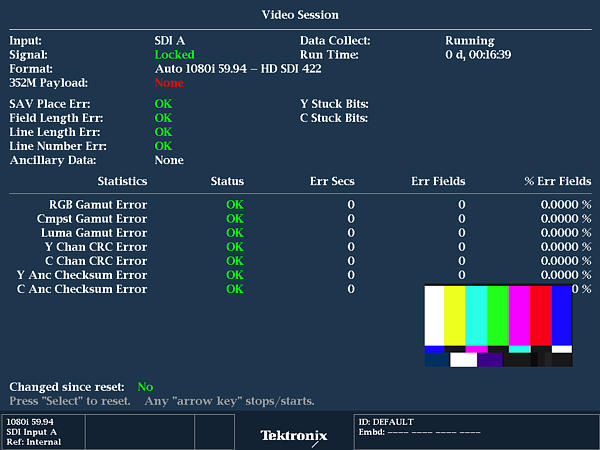Click the Video Session title

pyautogui.click(x=300, y=15)
